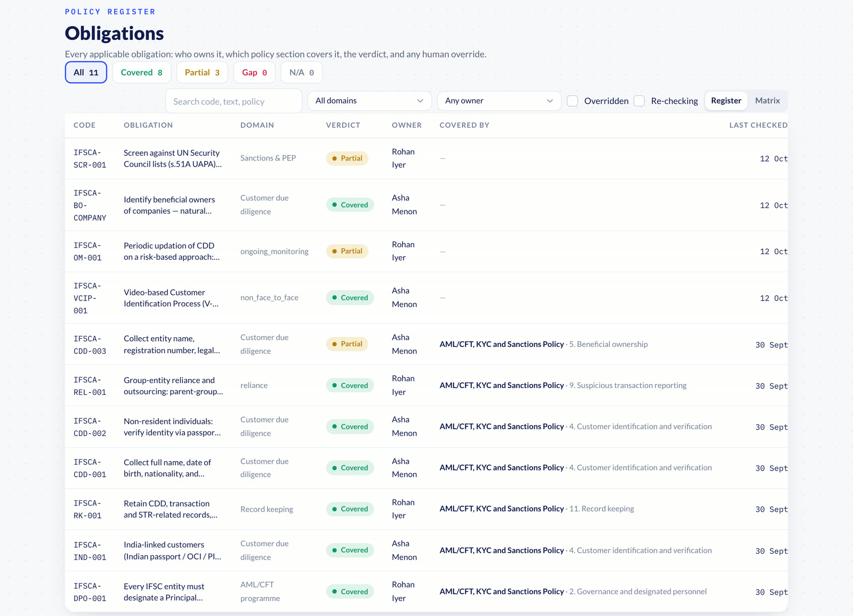
Task: Open obligation code IFSCA-REL-001
Action: [90, 386]
